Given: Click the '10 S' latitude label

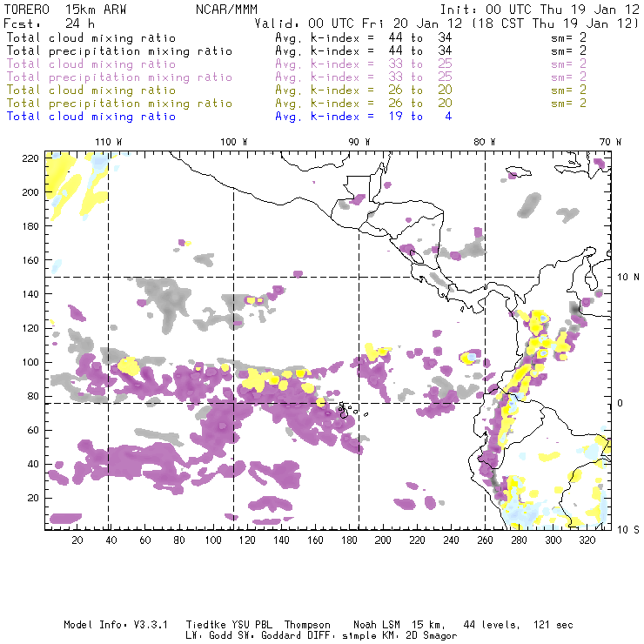Looking at the screenshot, I should tap(628, 530).
